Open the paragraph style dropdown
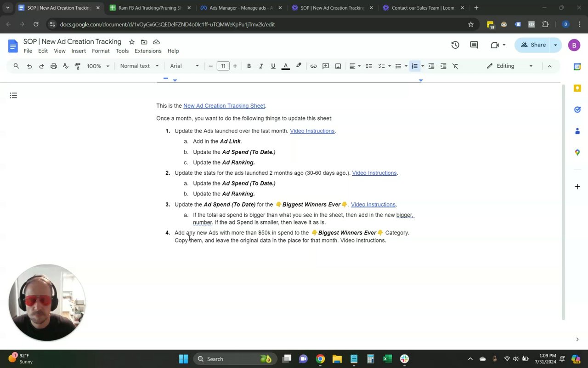 pyautogui.click(x=139, y=66)
